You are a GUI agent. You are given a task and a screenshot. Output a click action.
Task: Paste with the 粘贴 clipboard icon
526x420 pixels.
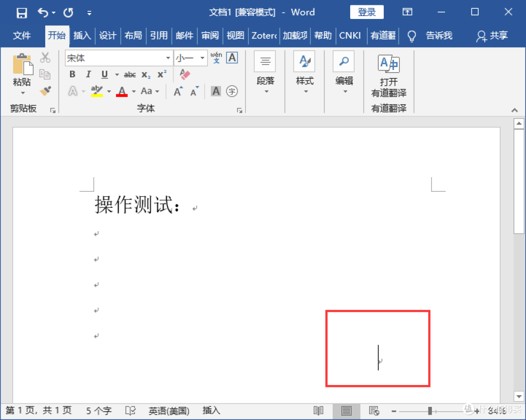pyautogui.click(x=22, y=64)
